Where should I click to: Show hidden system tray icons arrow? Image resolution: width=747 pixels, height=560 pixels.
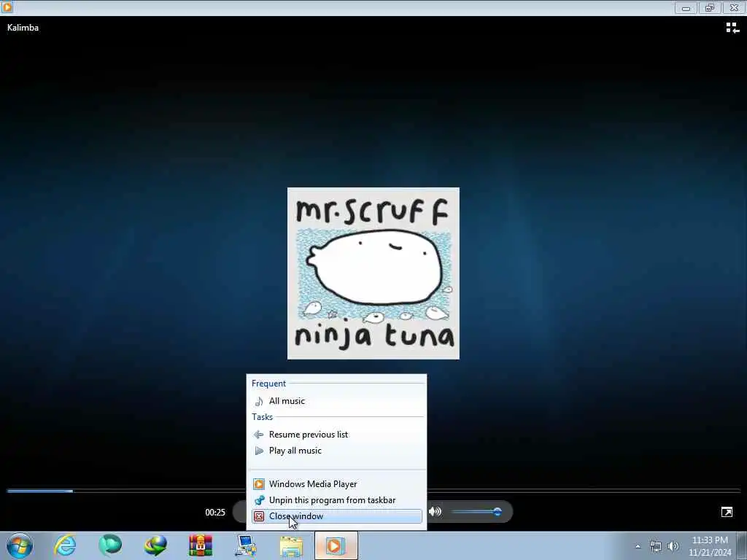tap(638, 546)
